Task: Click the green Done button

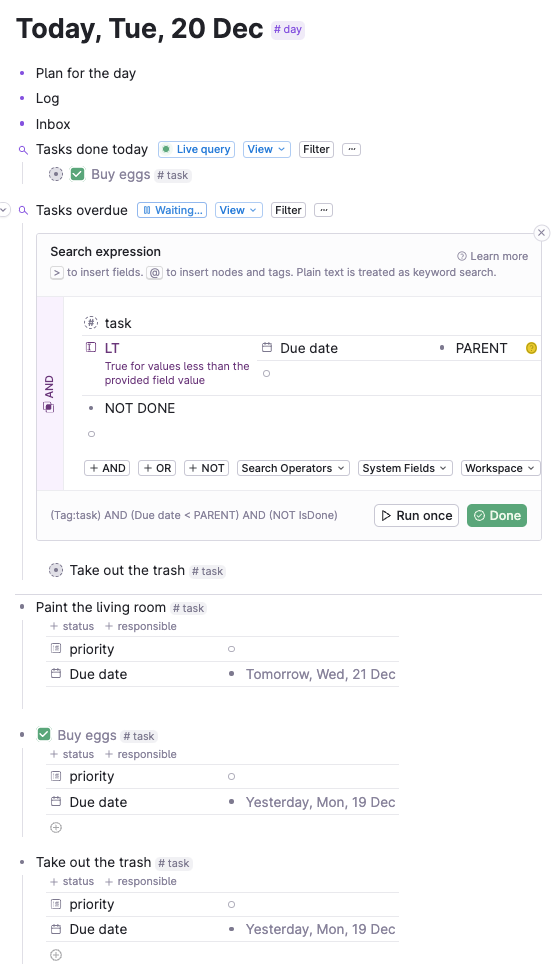Action: click(x=497, y=515)
